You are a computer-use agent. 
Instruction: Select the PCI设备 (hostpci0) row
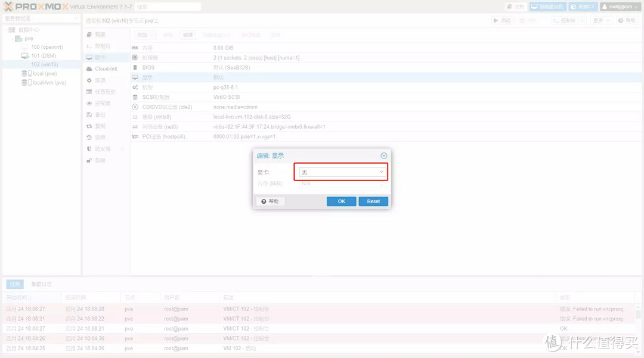tap(386, 136)
